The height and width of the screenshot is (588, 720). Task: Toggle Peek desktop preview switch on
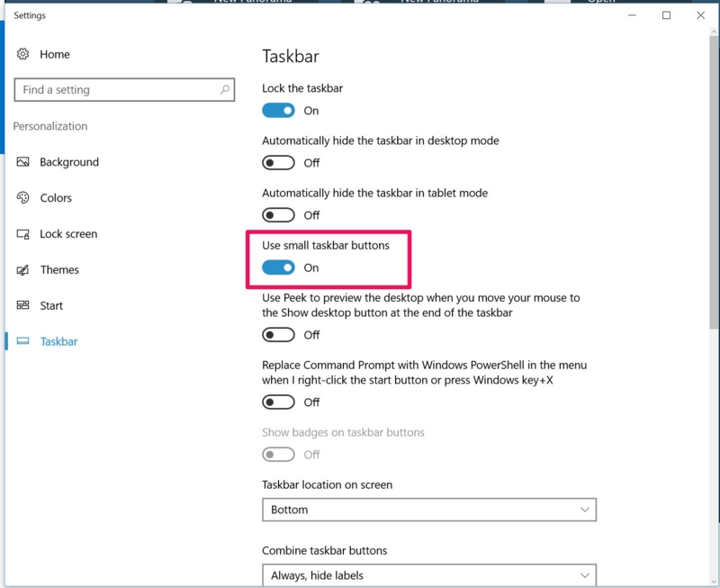point(278,335)
